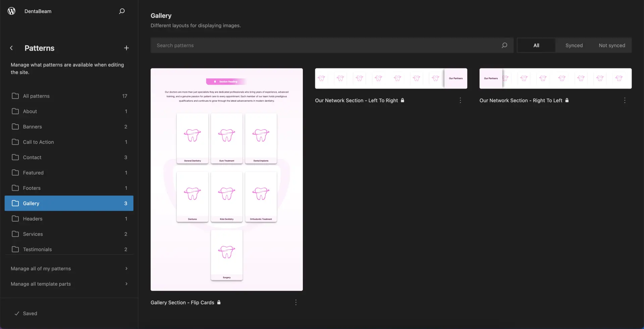Click lock icon beside Our Network Section - Right To Left

pos(567,100)
